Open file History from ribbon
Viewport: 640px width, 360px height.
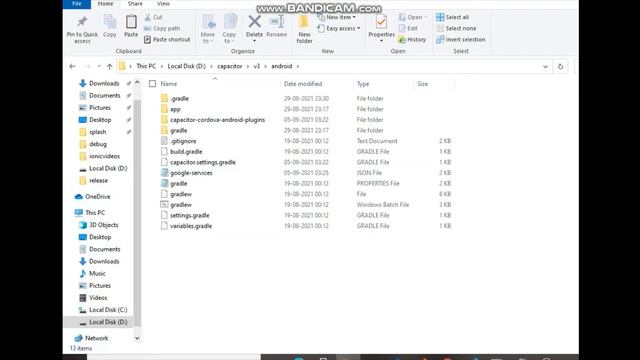click(412, 40)
